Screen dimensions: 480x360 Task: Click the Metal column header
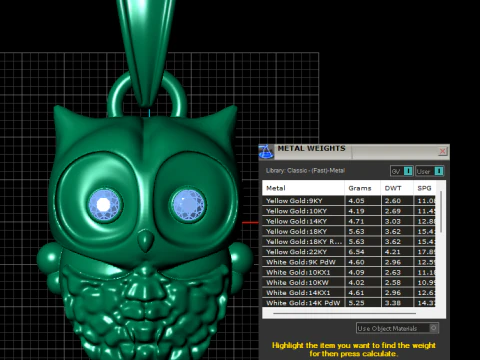pos(303,188)
